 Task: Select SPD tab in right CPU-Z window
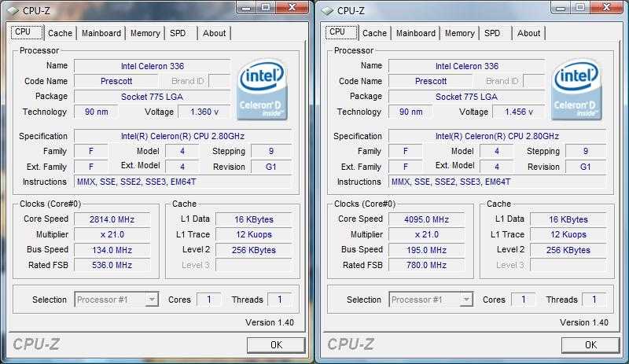492,33
